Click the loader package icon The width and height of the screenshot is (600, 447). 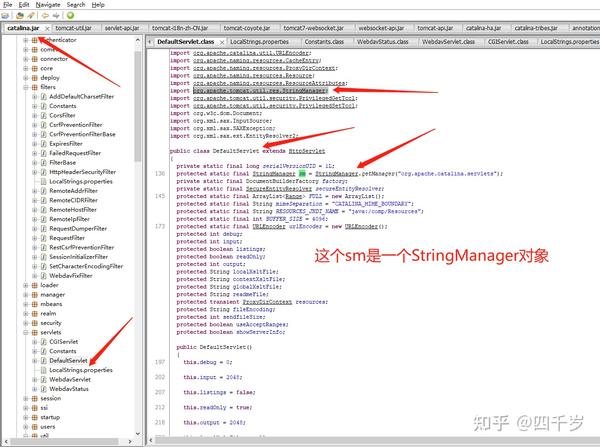34,285
